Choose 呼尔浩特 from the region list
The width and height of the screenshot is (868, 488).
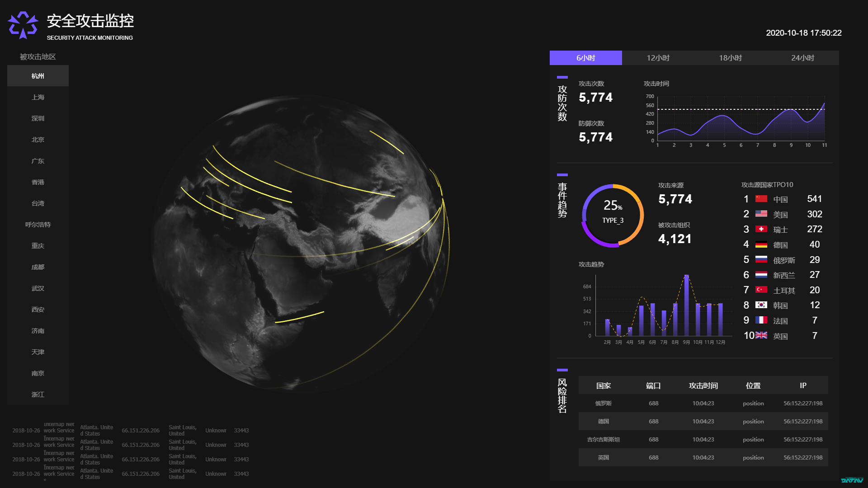38,225
